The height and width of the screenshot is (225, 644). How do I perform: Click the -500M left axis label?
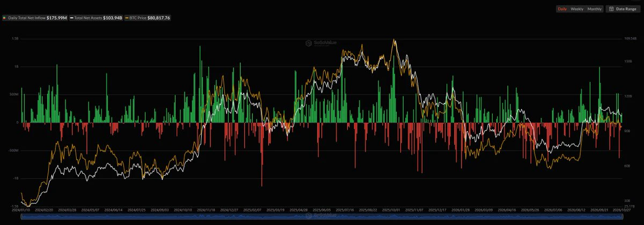tap(14, 151)
